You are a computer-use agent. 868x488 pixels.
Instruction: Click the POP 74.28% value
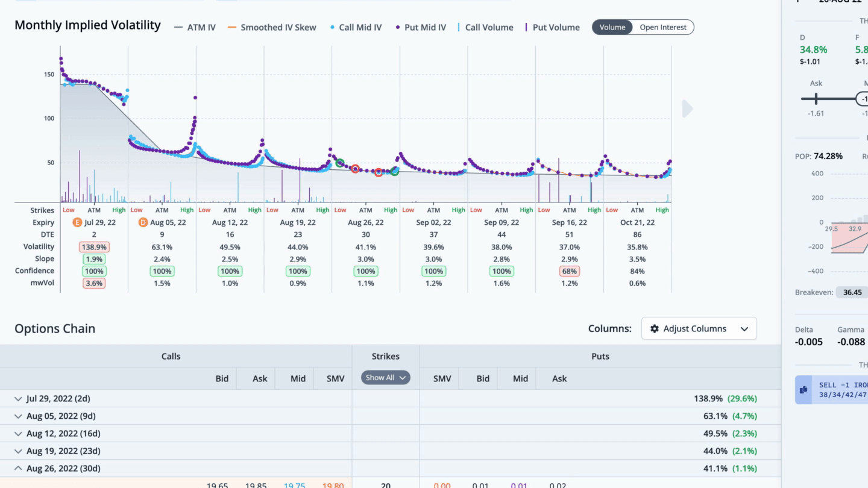(828, 156)
